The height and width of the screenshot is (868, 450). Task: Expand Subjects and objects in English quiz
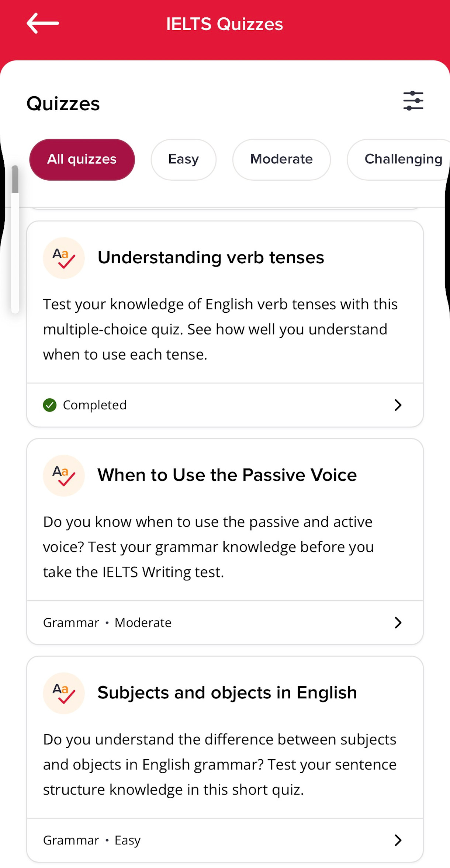[x=398, y=840]
